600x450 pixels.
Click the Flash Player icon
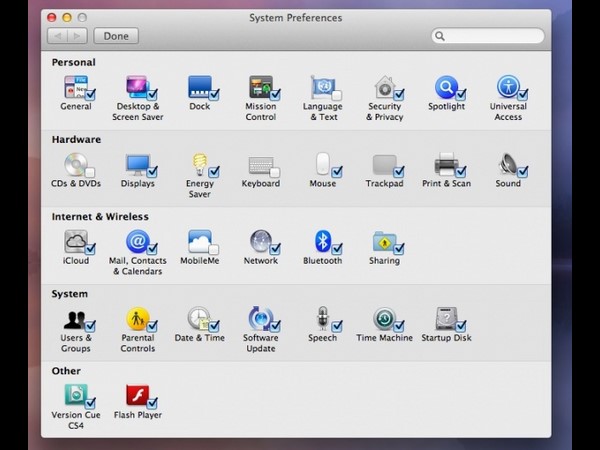(137, 395)
